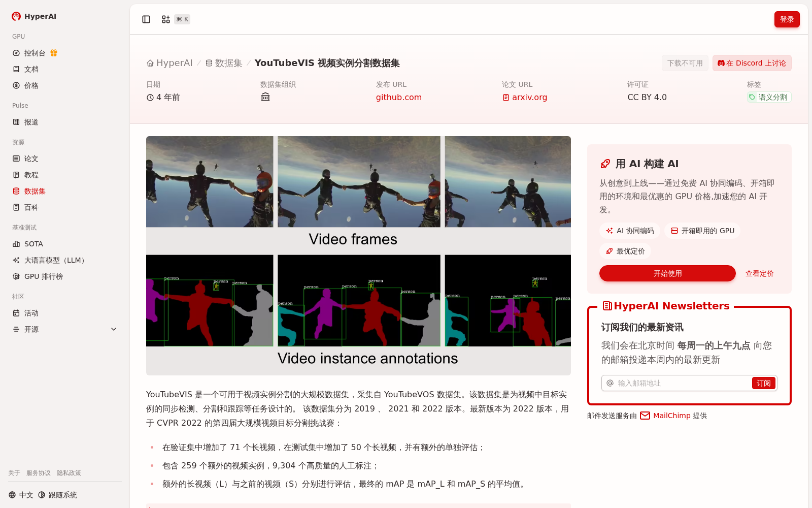Open 控制台 in the sidebar
The width and height of the screenshot is (812, 508).
pos(65,53)
